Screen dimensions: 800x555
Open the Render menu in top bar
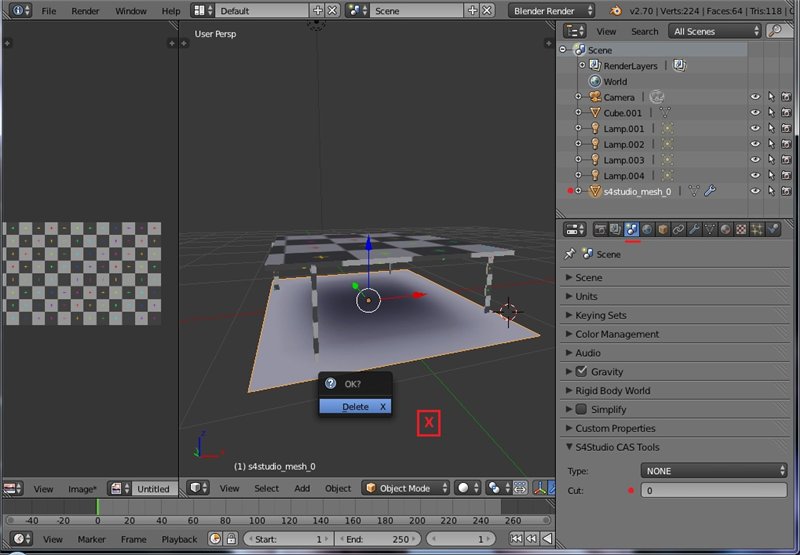point(85,10)
